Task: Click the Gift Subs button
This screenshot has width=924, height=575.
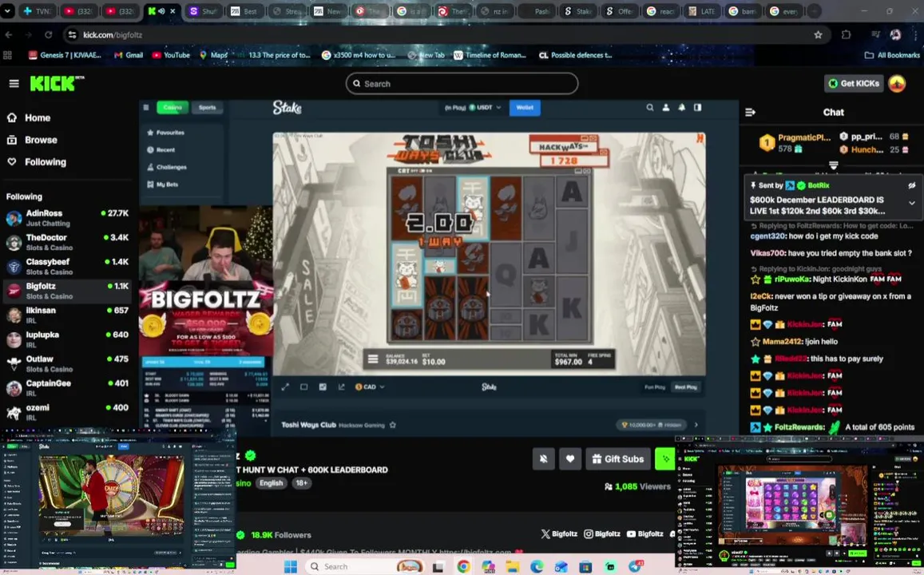Action: pyautogui.click(x=618, y=459)
